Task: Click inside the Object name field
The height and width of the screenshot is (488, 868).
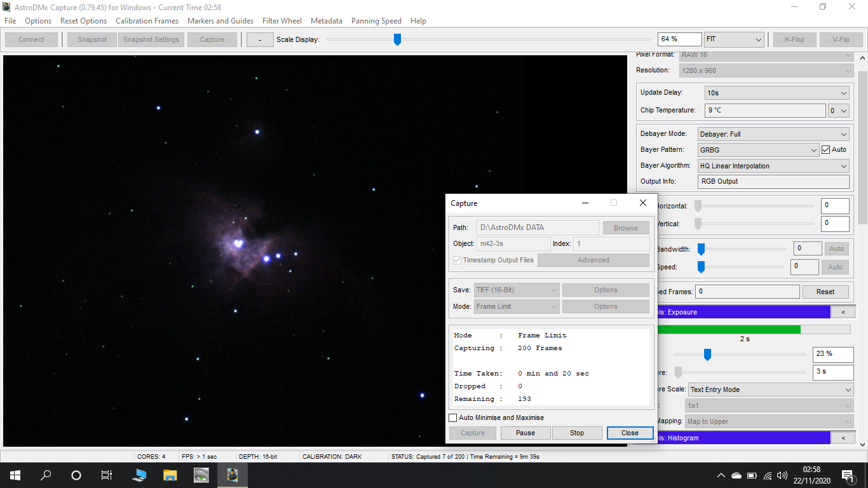Action: click(x=513, y=243)
